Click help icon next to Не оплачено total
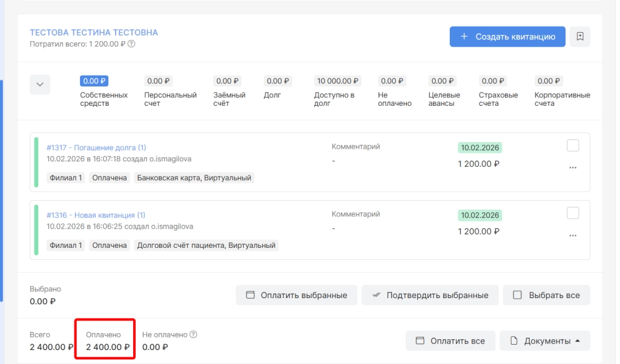Screen dimensions: 620x364 tap(194, 334)
